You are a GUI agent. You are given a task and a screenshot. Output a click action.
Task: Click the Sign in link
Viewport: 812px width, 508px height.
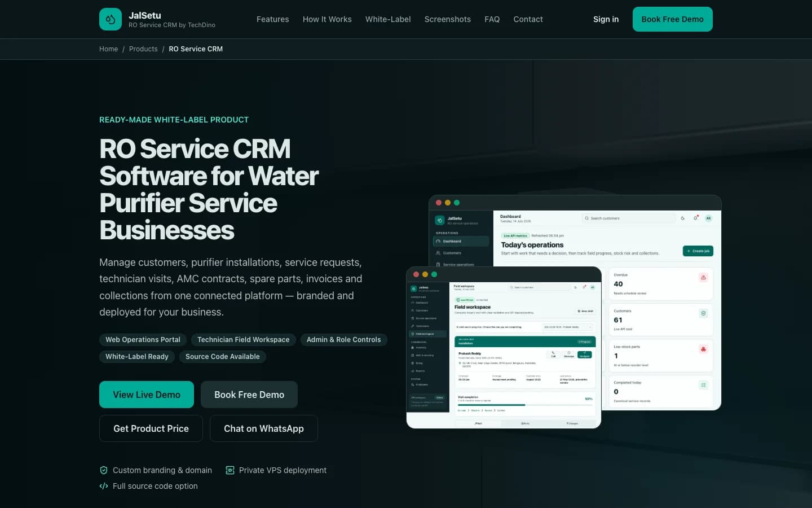[606, 19]
